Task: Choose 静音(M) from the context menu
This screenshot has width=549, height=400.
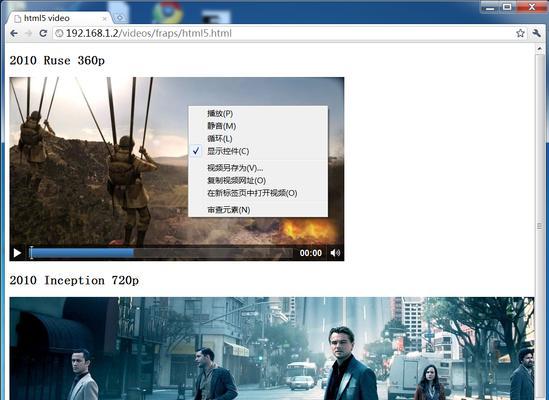Action: tap(258, 126)
